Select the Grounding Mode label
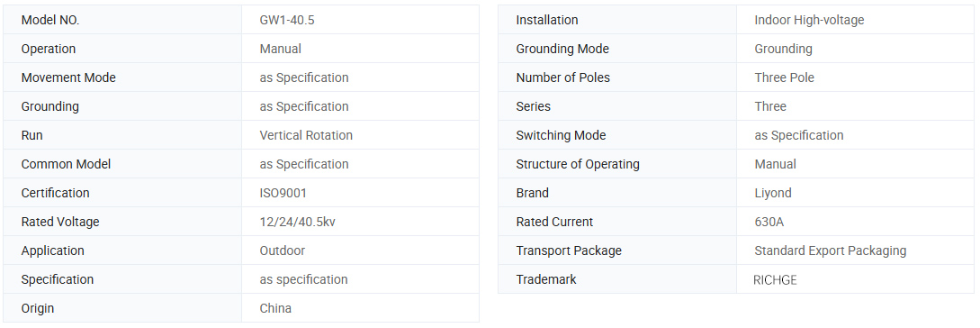Image resolution: width=980 pixels, height=328 pixels. (562, 49)
